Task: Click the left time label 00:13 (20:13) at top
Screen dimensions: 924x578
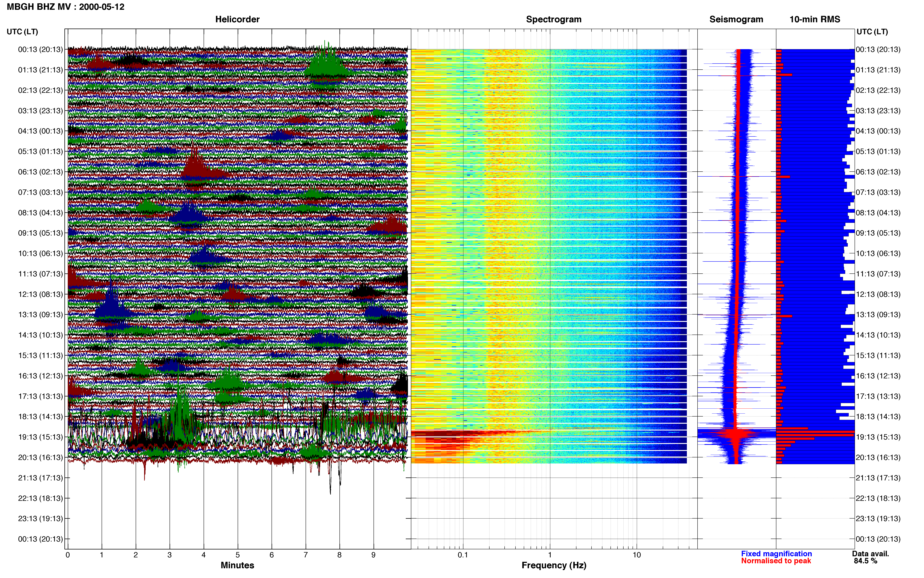Action: point(40,49)
